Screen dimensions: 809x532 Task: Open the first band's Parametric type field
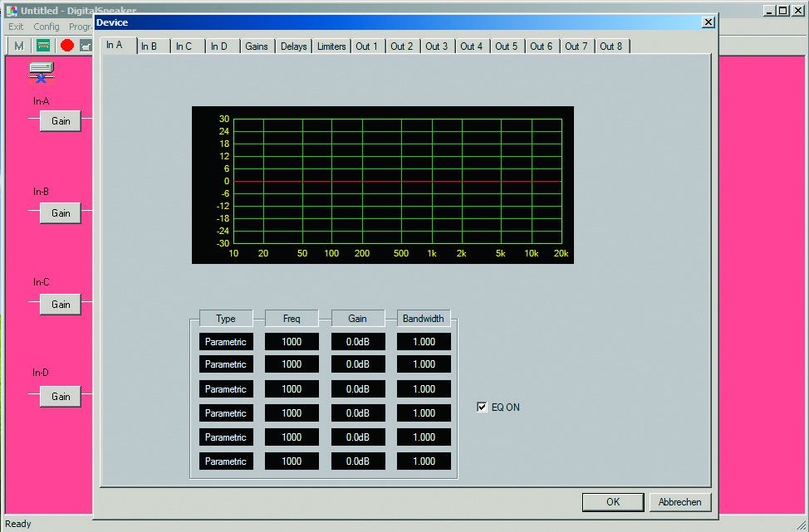click(226, 342)
